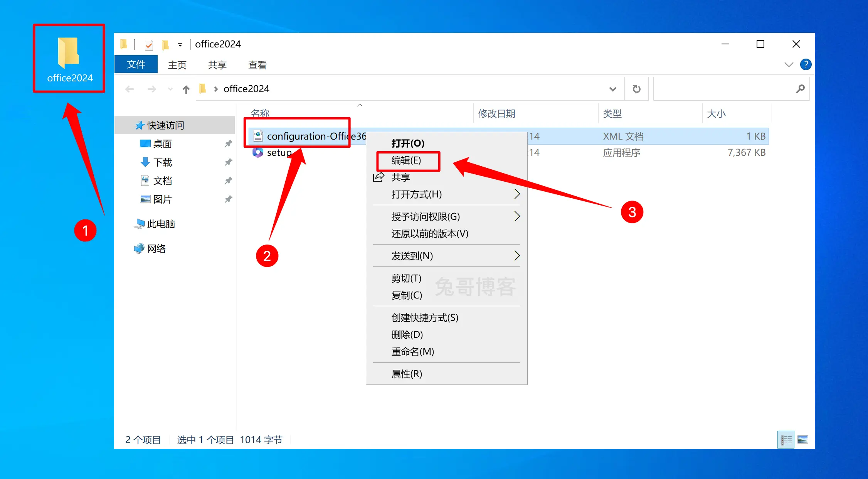This screenshot has height=479, width=868.
Task: Click the folder icon in title bar
Action: coord(124,44)
